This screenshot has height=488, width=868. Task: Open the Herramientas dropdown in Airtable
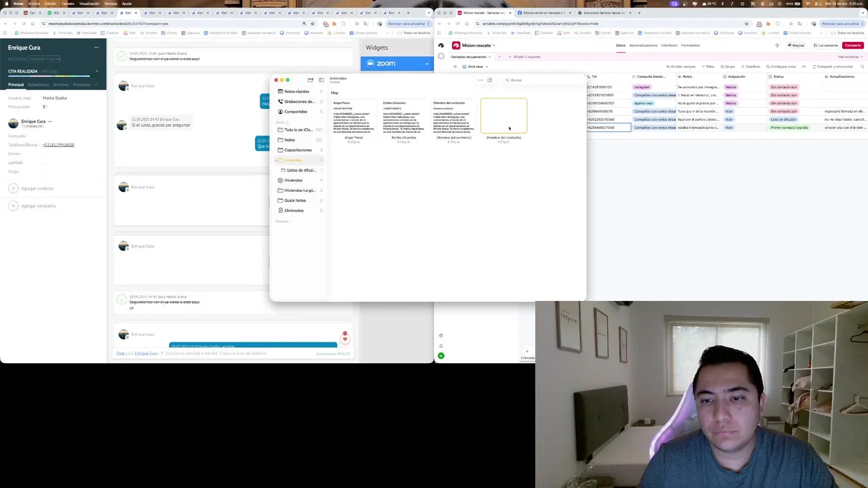coord(850,57)
